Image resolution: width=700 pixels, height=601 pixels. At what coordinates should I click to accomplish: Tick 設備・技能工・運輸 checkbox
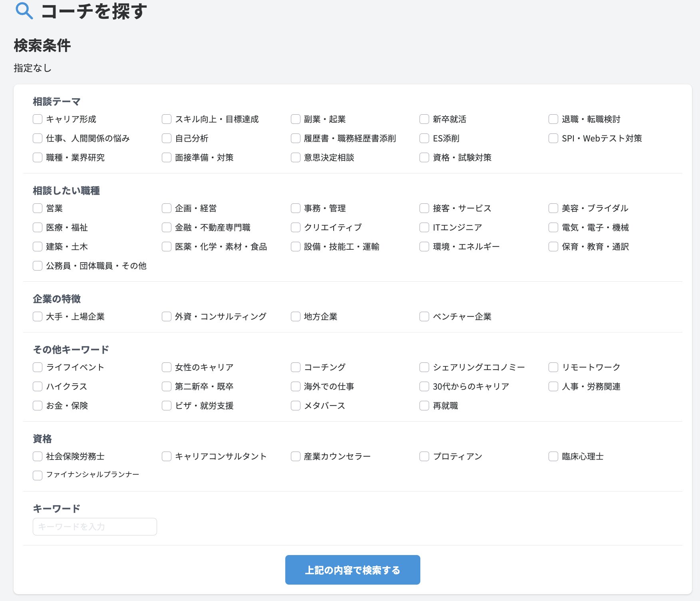tap(296, 247)
